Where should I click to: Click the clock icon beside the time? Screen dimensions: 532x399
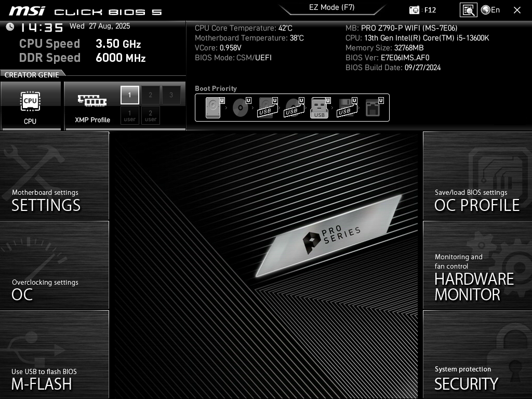[x=10, y=27]
